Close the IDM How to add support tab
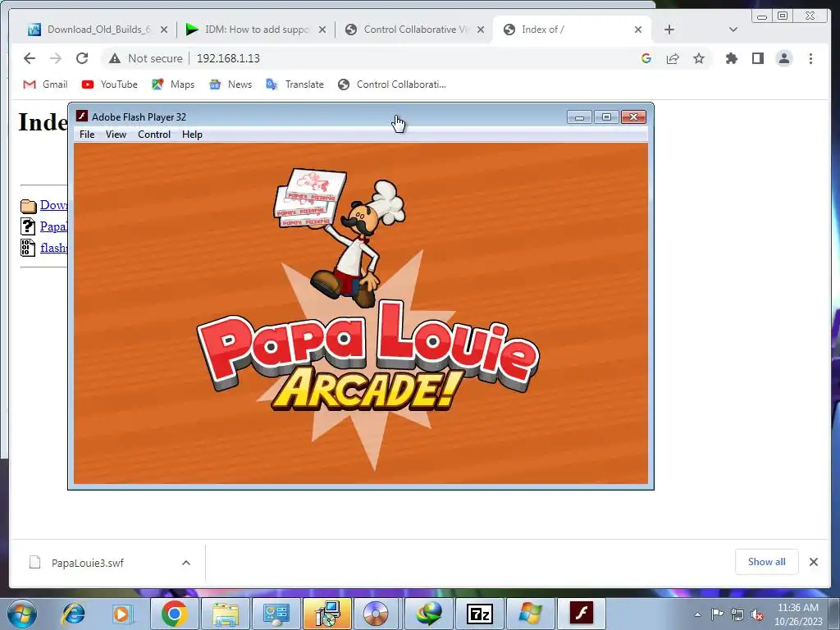This screenshot has width=840, height=630. [322, 30]
